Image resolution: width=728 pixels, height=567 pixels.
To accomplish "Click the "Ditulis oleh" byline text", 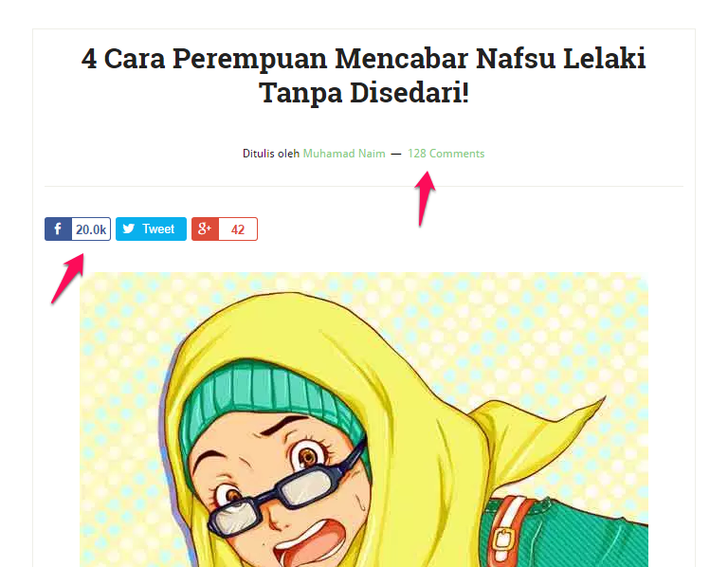I will pyautogui.click(x=271, y=154).
